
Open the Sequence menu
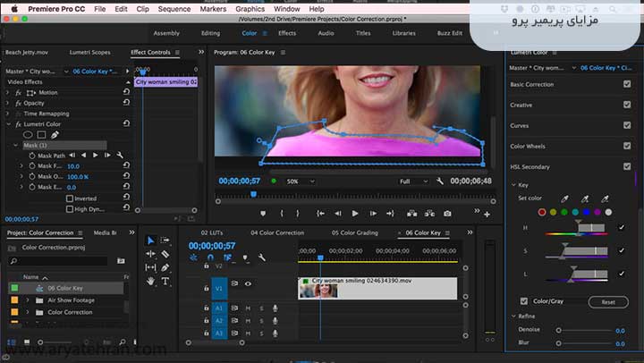tap(174, 8)
